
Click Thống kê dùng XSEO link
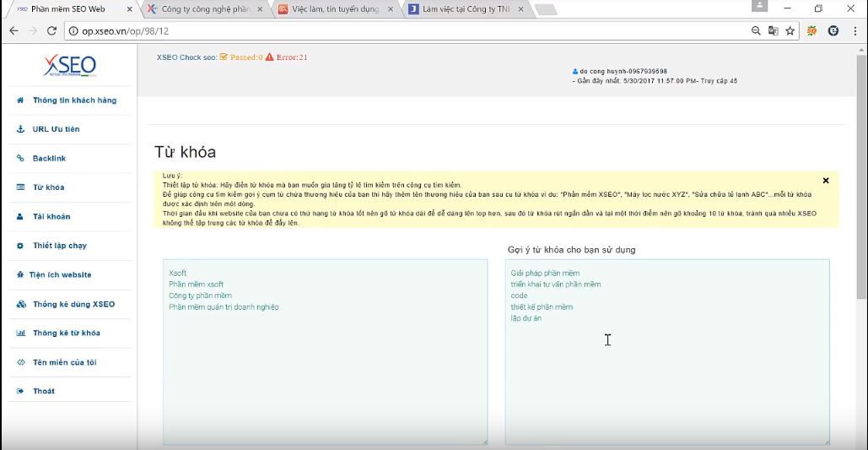point(73,304)
